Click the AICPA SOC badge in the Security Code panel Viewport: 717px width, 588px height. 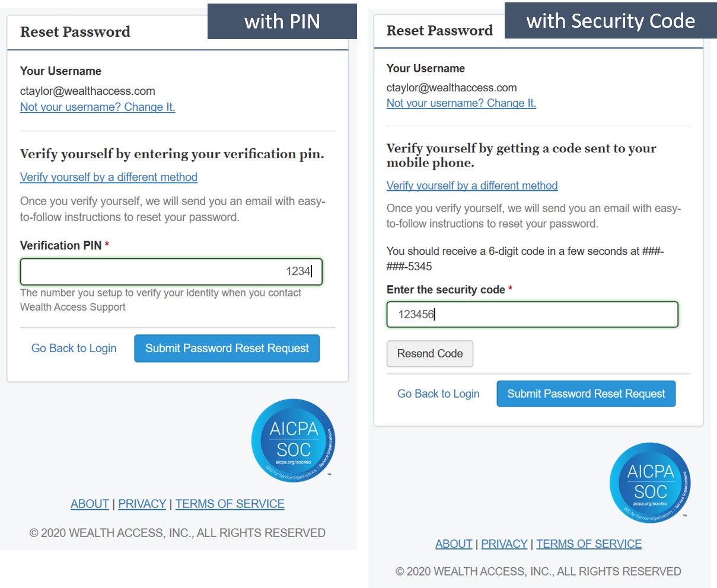(650, 482)
